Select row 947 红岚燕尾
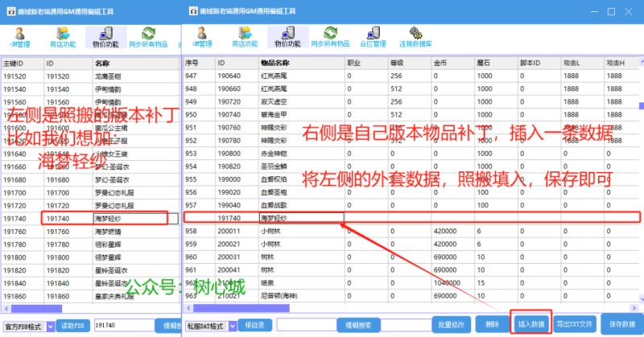Viewport: 644px width, 337px height. tap(411, 76)
